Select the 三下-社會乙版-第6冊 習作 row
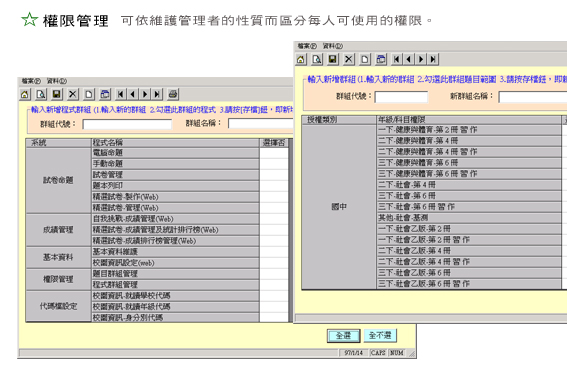Image resolution: width=567 pixels, height=369 pixels. [x=469, y=284]
